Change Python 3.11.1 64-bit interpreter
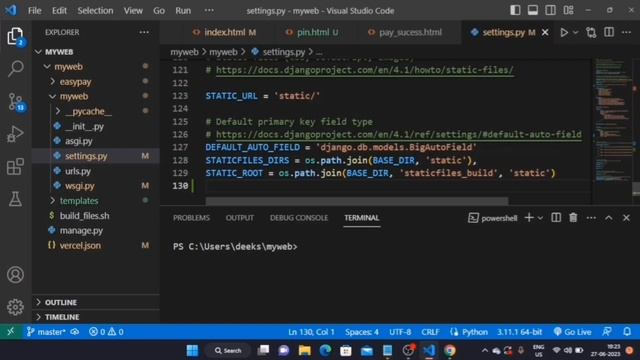 [519, 332]
